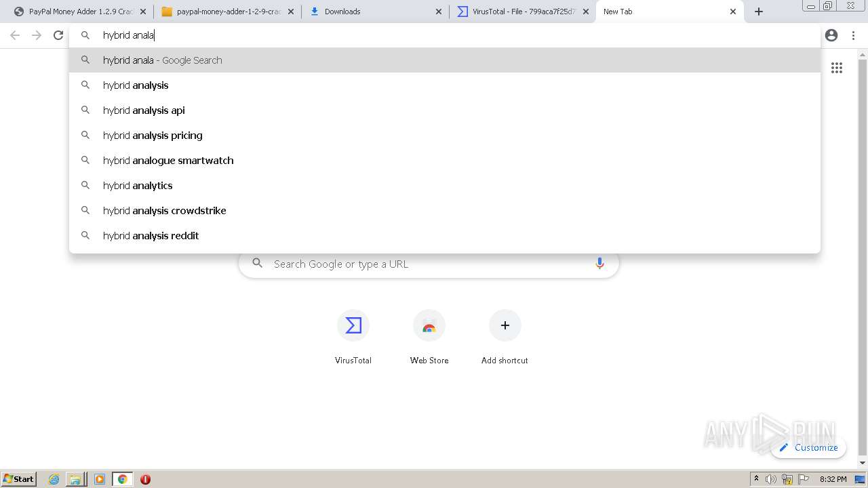Switch to the VirusTotal File tab

(523, 12)
